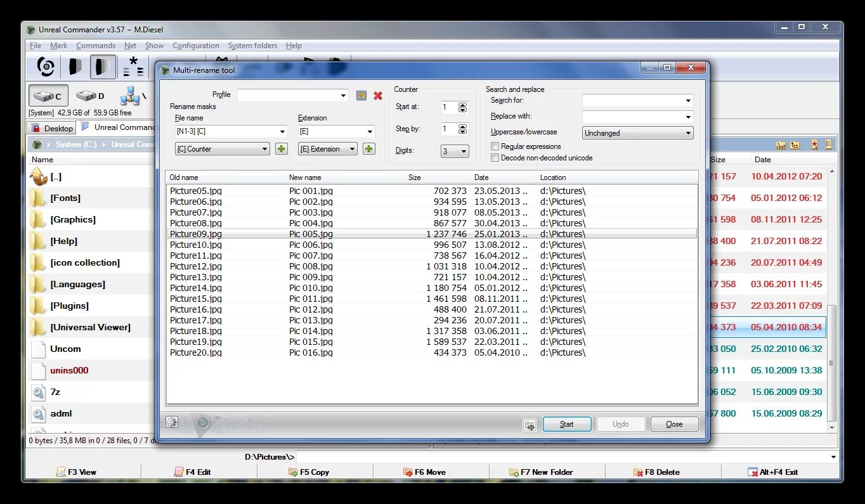Click save profile icon beside Profile field
Viewport: 865px width, 504px height.
point(361,95)
